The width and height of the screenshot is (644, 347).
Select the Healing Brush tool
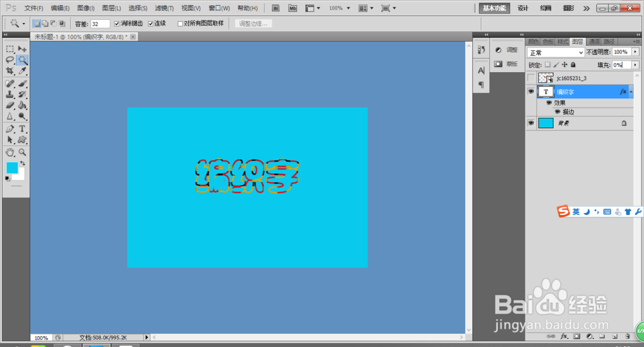[x=10, y=83]
